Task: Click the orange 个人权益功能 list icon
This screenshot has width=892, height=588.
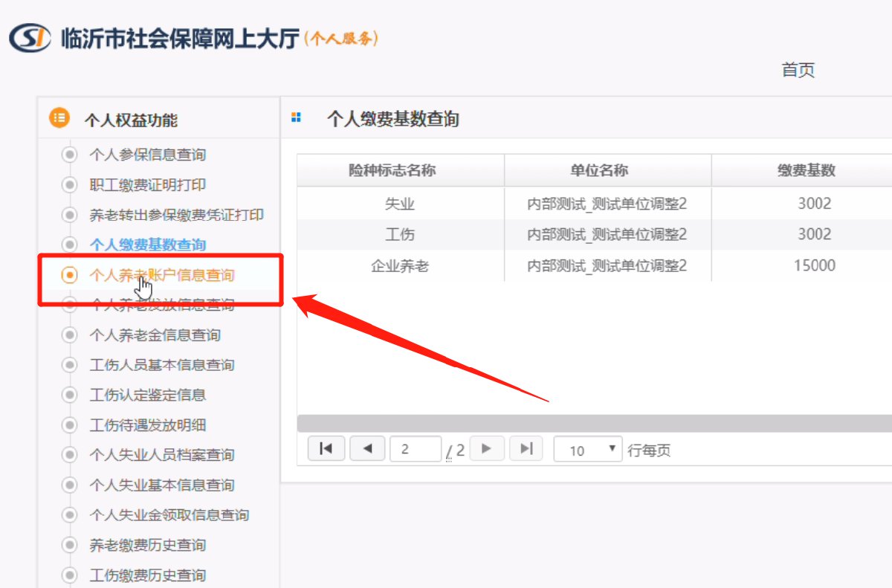Action: tap(59, 118)
